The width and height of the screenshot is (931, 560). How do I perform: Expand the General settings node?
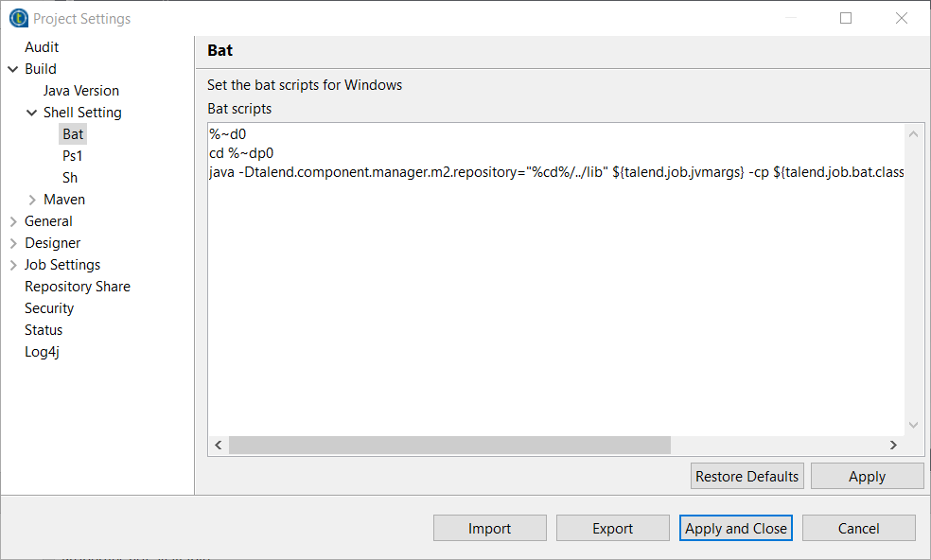pos(13,221)
